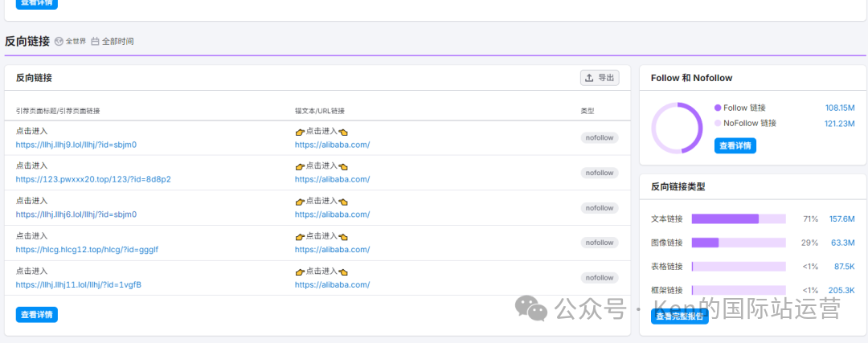868x343 pixels.
Task: Open link https://llhj.llhj11.lol/llhj/?id=1vgfB
Action: (79, 285)
